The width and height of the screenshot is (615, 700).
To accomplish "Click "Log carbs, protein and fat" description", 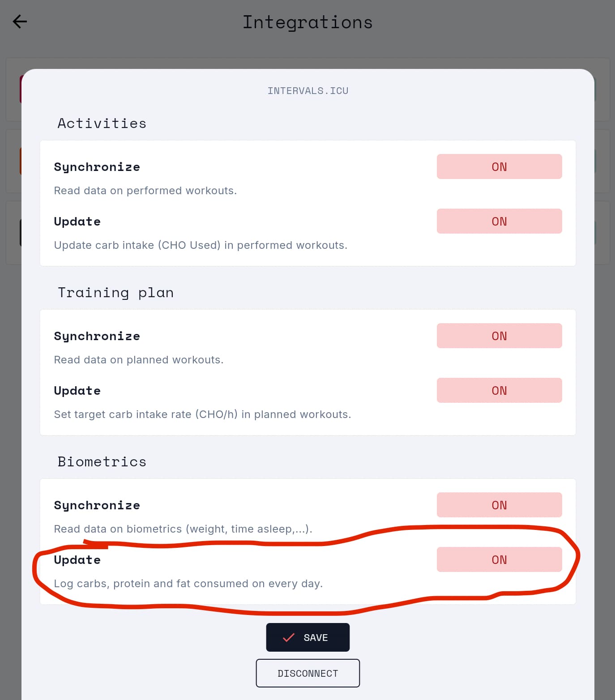I will pos(188,584).
